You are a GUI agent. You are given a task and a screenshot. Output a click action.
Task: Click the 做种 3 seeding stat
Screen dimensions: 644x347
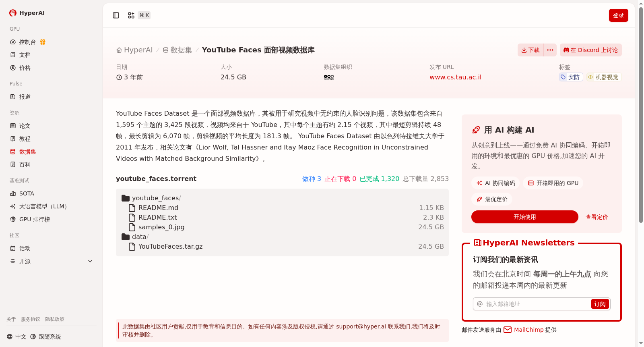click(312, 179)
